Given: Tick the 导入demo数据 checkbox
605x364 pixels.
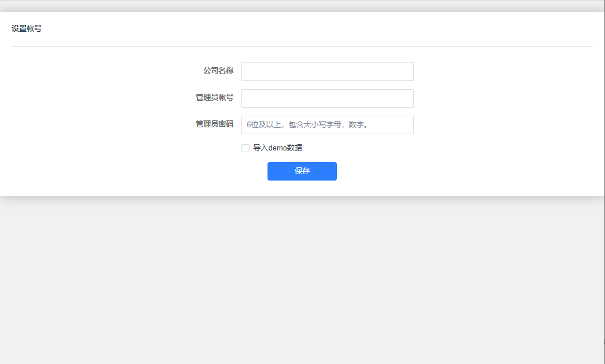Looking at the screenshot, I should click(x=245, y=148).
